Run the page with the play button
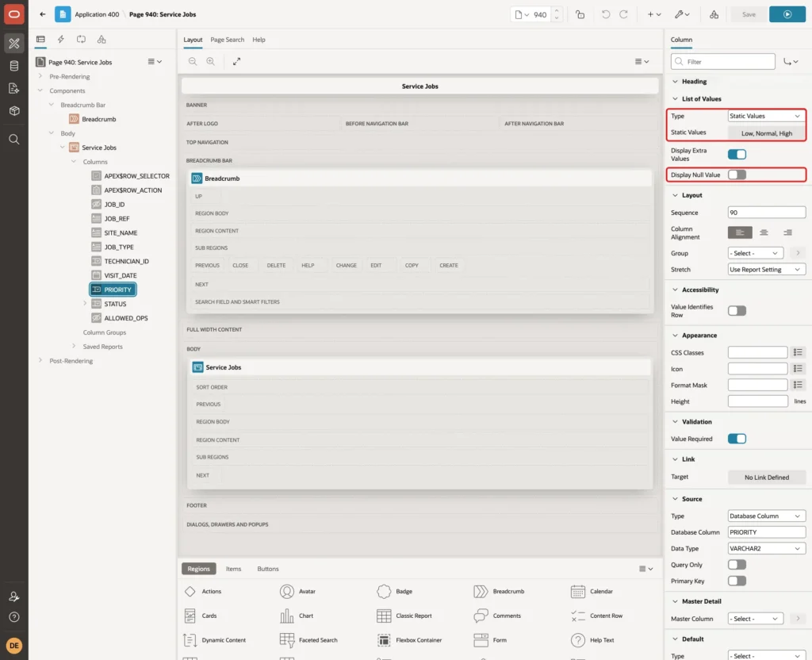 [787, 14]
